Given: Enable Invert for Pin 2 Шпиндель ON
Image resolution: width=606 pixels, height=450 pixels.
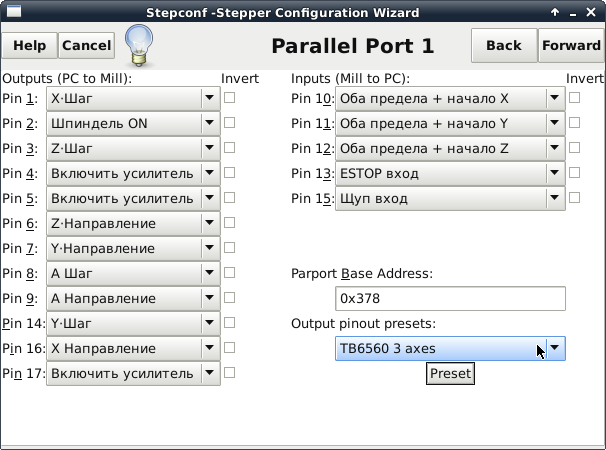Looking at the screenshot, I should click(230, 123).
